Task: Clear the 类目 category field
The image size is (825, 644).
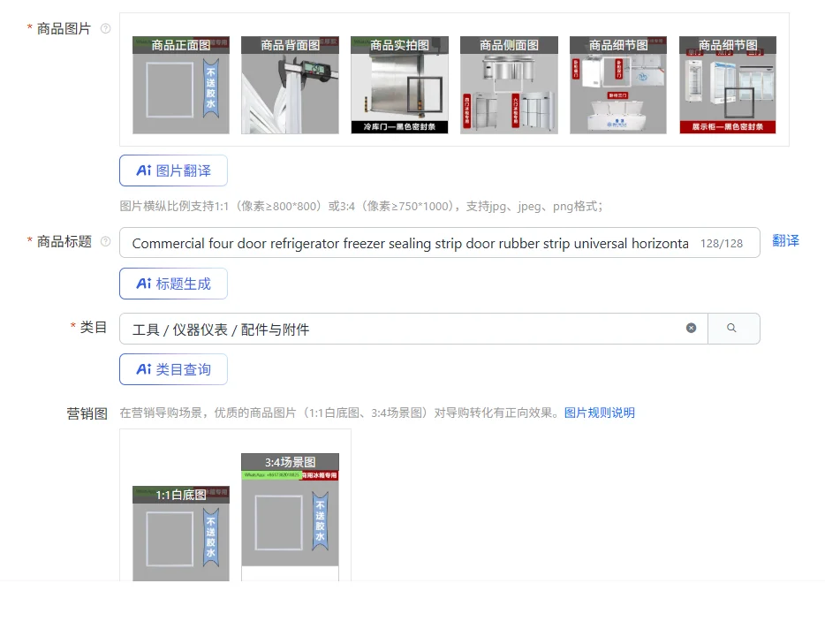Action: pos(692,329)
